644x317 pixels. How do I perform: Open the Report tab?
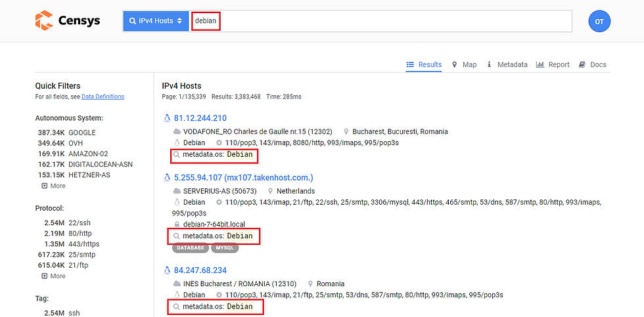(x=553, y=64)
